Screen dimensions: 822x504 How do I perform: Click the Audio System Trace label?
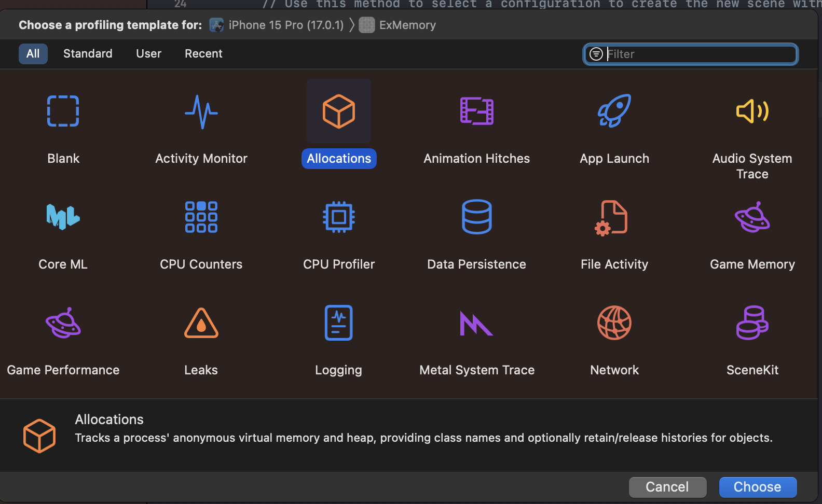[752, 166]
